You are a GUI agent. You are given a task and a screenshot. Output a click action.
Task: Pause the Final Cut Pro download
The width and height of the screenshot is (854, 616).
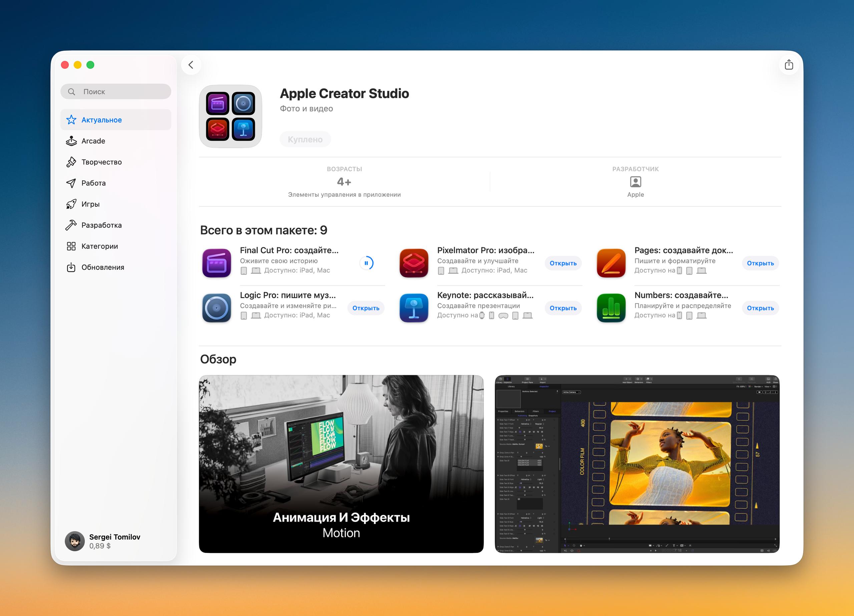366,263
